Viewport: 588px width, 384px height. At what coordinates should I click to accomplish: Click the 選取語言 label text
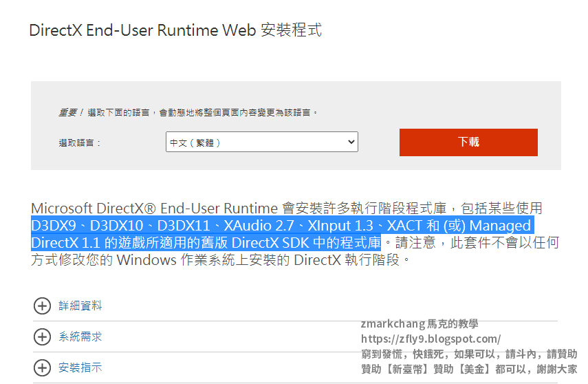pyautogui.click(x=80, y=142)
